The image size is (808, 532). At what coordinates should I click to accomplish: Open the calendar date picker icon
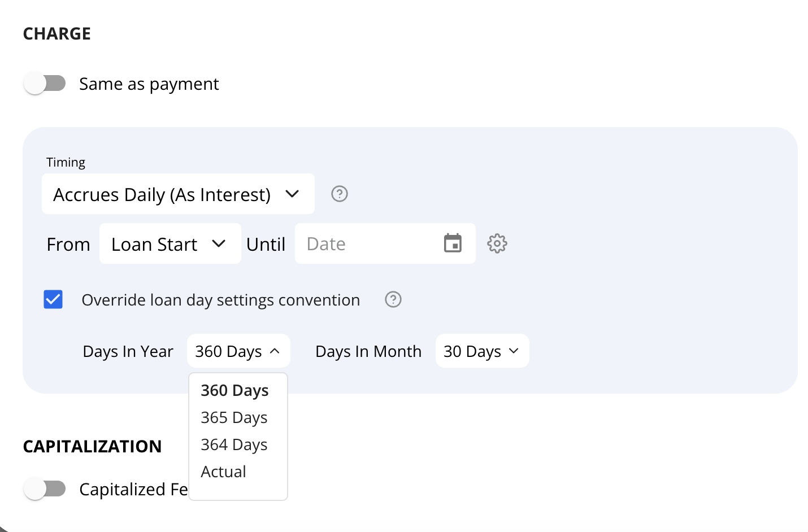tap(453, 243)
